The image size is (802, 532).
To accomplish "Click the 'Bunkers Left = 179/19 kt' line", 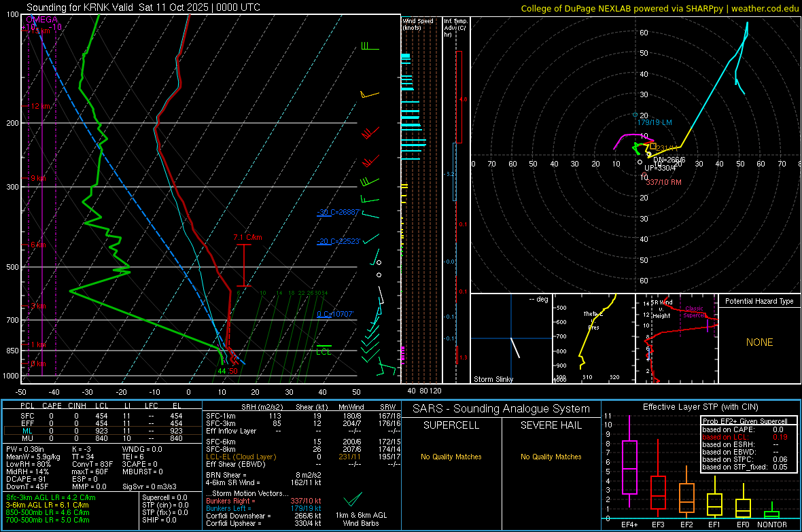I will coord(264,508).
